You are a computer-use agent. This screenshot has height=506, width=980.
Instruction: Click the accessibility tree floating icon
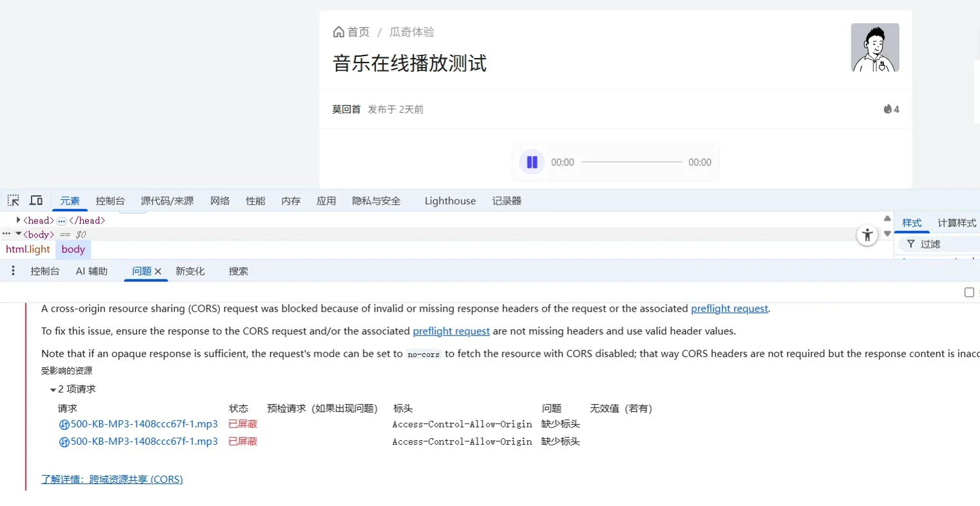click(x=867, y=235)
